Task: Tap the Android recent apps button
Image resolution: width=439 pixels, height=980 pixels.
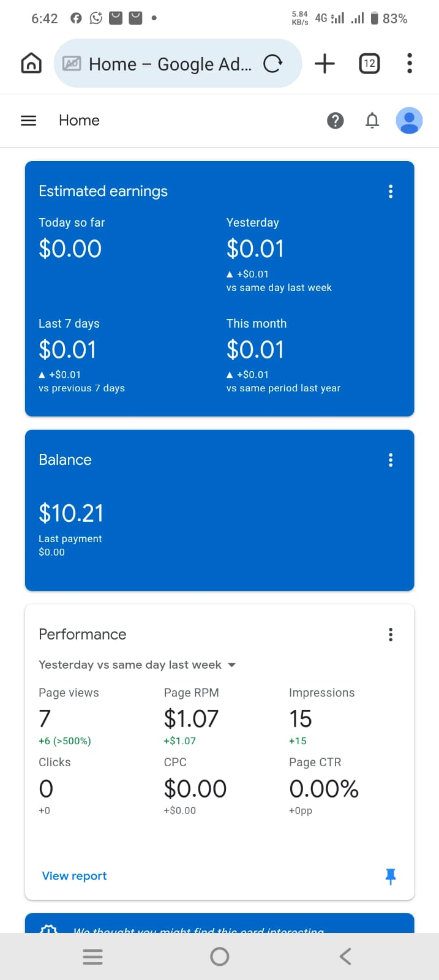Action: (92, 957)
